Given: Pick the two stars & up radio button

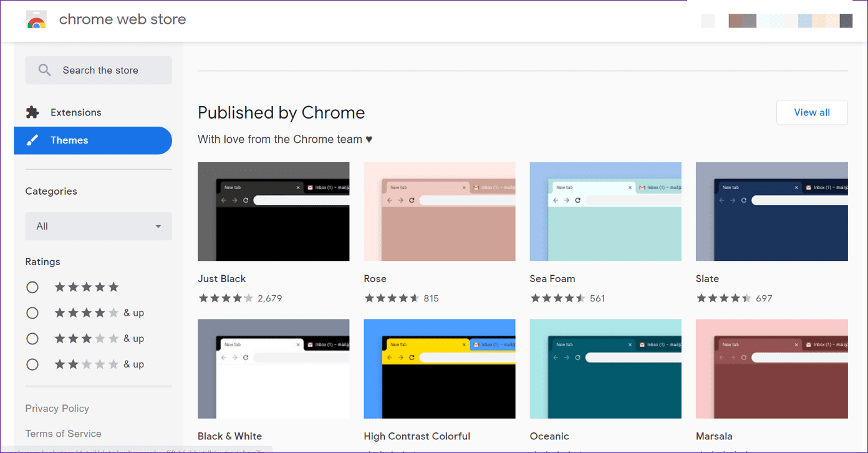Looking at the screenshot, I should (32, 364).
